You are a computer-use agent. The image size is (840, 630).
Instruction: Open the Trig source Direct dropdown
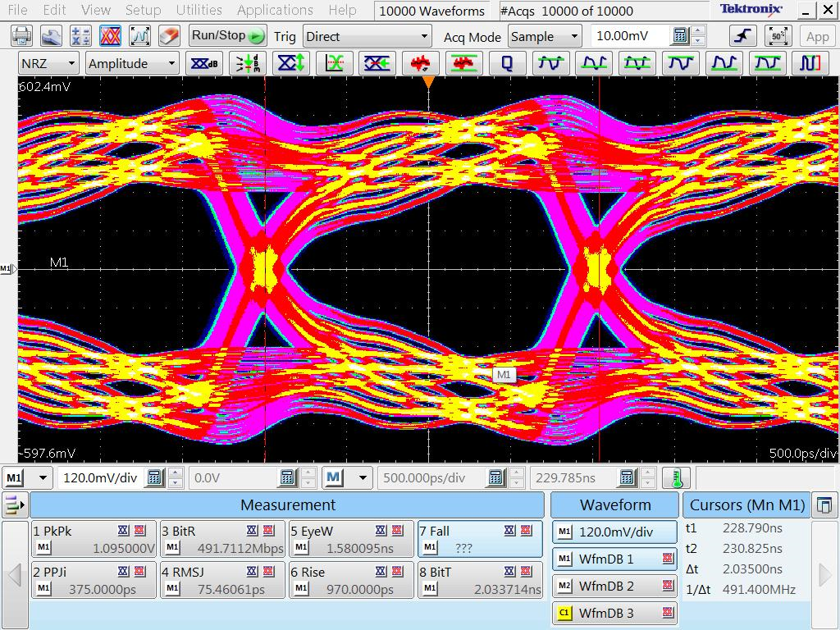pos(367,36)
